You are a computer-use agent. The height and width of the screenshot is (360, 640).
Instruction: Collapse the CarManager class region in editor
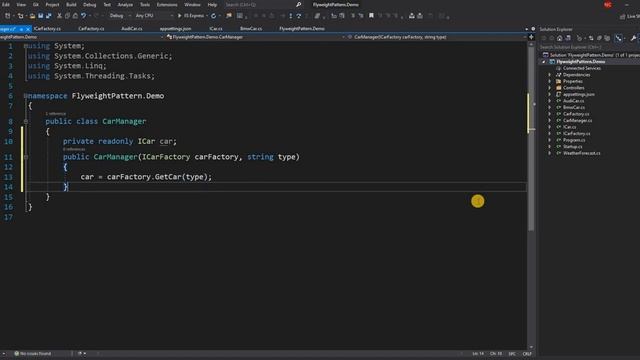click(26, 121)
